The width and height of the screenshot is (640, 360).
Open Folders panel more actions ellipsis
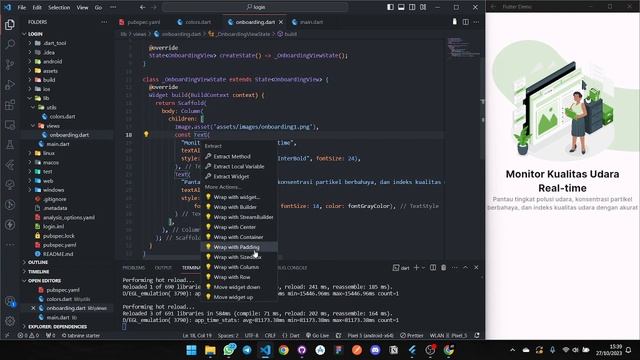tap(104, 22)
